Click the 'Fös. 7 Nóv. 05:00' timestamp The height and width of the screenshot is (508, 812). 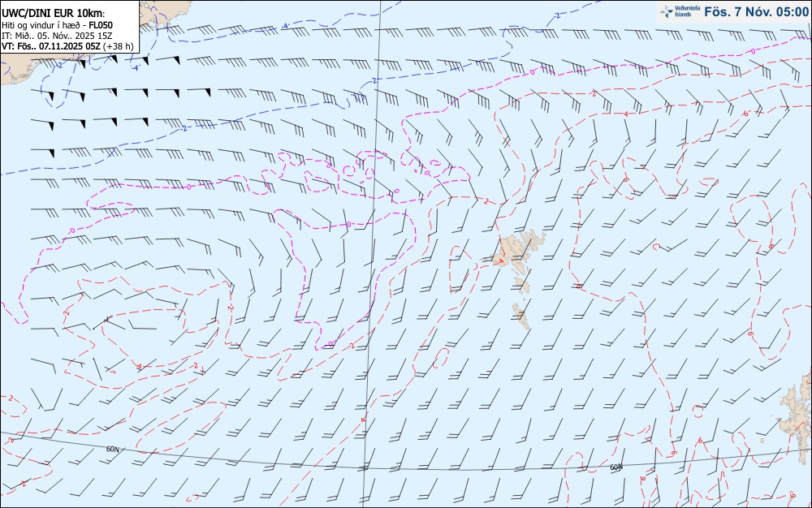757,11
